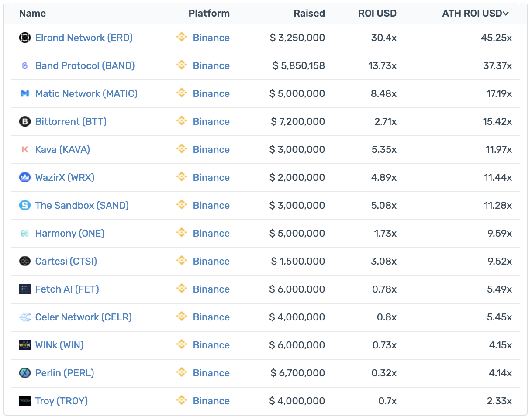The height and width of the screenshot is (420, 532).
Task: Toggle the ATH ROI USD sort arrow
Action: click(x=506, y=14)
